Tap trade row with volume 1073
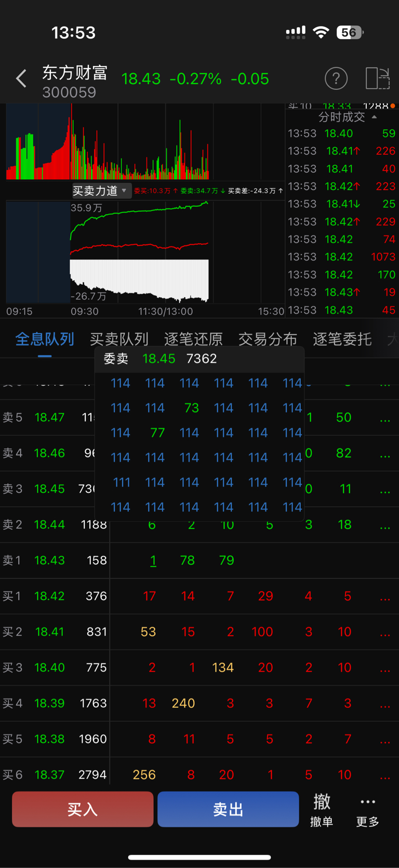The image size is (399, 868). 341,257
